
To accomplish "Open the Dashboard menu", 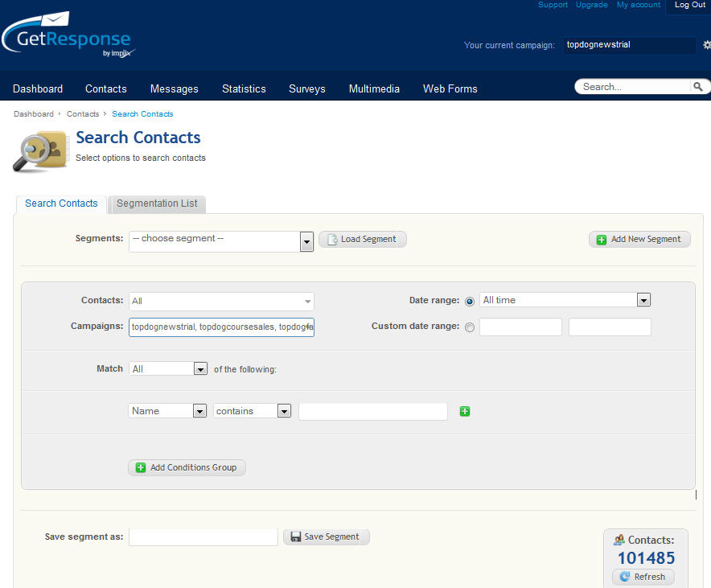I will tap(38, 88).
